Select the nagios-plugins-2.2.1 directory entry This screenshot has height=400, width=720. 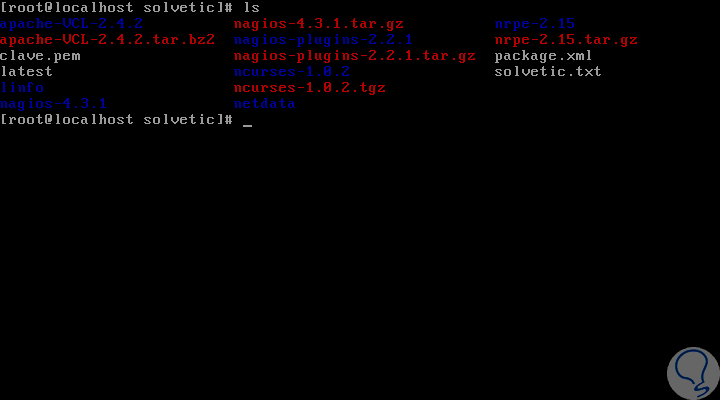point(323,39)
